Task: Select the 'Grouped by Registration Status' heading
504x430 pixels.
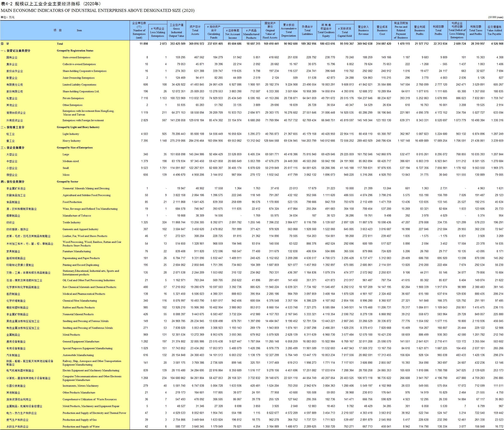Action: [x=75, y=51]
